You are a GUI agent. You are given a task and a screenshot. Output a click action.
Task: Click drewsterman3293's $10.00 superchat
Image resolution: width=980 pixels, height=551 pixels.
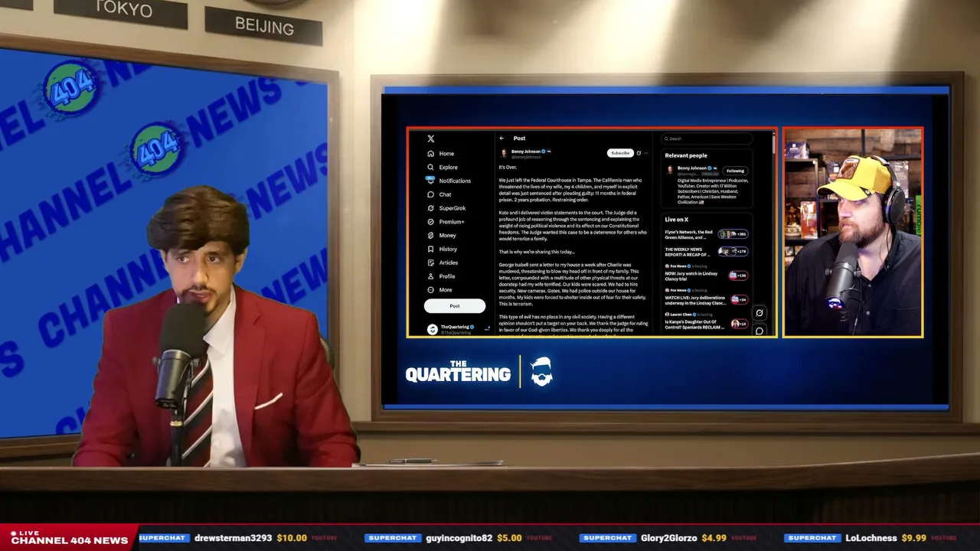tap(240, 538)
